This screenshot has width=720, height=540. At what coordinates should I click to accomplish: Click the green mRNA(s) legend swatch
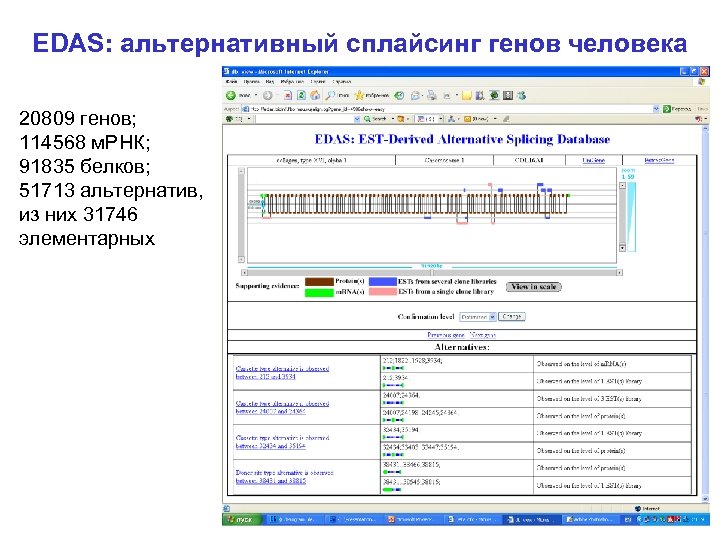319,292
